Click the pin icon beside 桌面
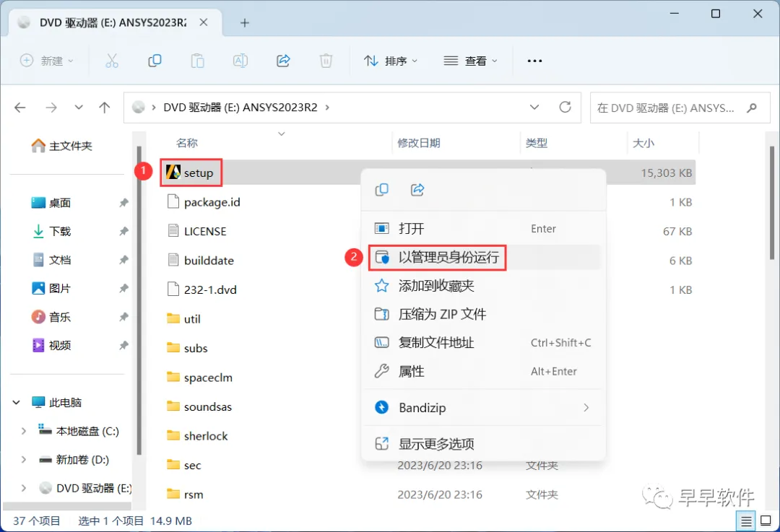This screenshot has height=532, width=780. [x=123, y=203]
